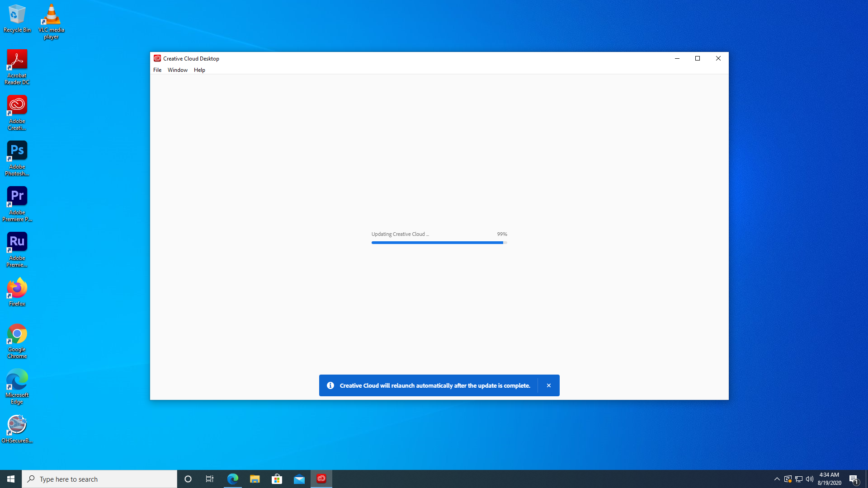Show hidden system tray icons
This screenshot has height=488, width=868.
[777, 479]
